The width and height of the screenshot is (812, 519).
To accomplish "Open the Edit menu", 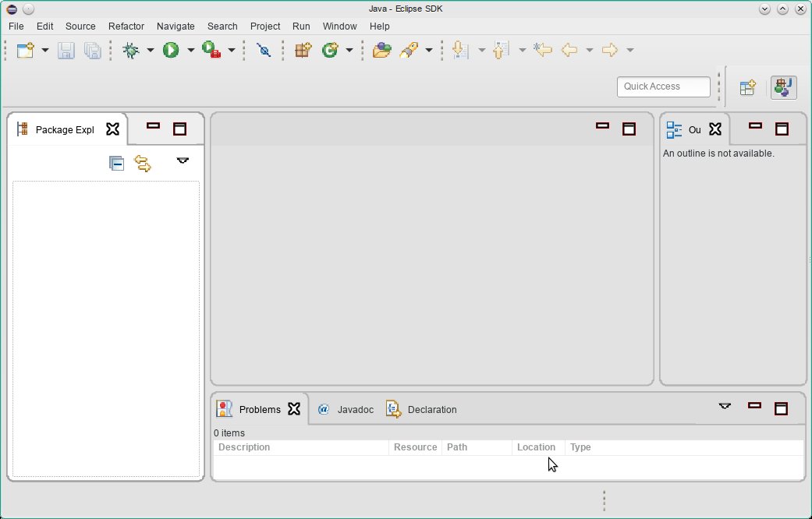I will click(44, 26).
